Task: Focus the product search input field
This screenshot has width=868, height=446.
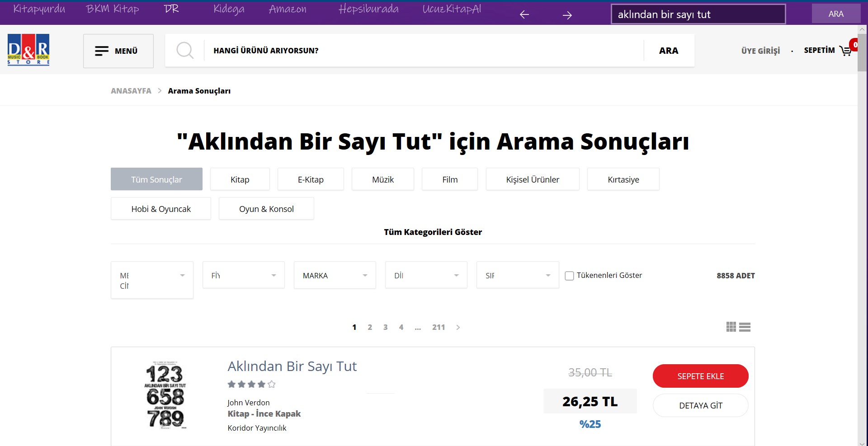Action: pos(424,51)
